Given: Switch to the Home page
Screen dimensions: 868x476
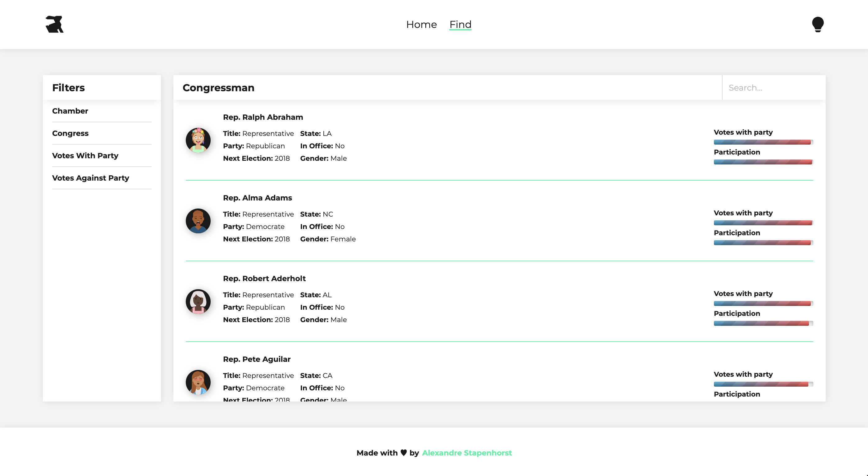Looking at the screenshot, I should 422,24.
